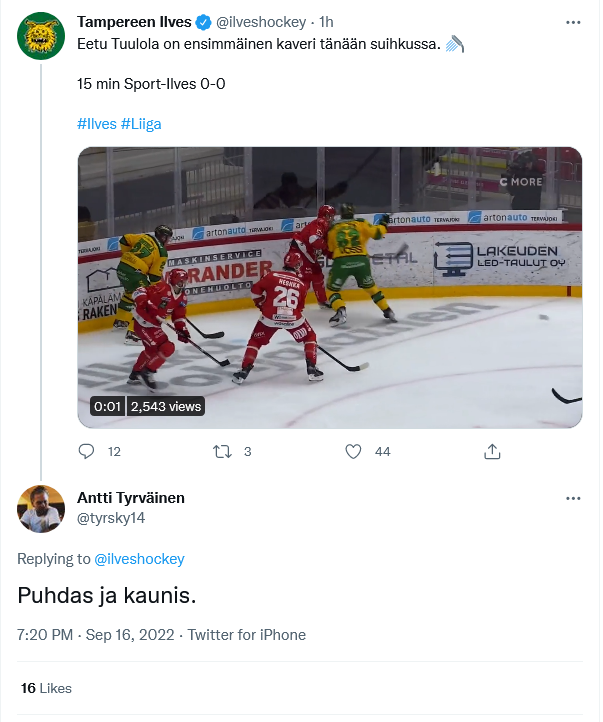Like the Tampereen Ilves tweet
Viewport: 603px width, 722px height.
[x=353, y=451]
